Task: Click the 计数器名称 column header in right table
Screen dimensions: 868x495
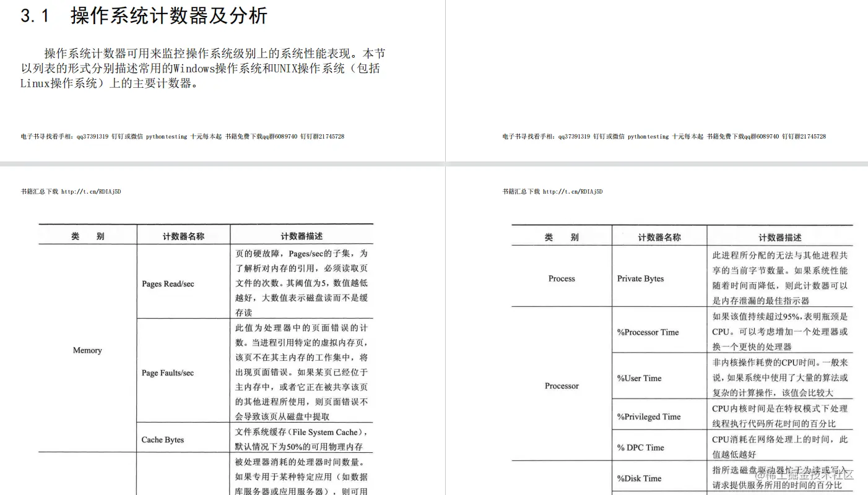Action: click(659, 236)
